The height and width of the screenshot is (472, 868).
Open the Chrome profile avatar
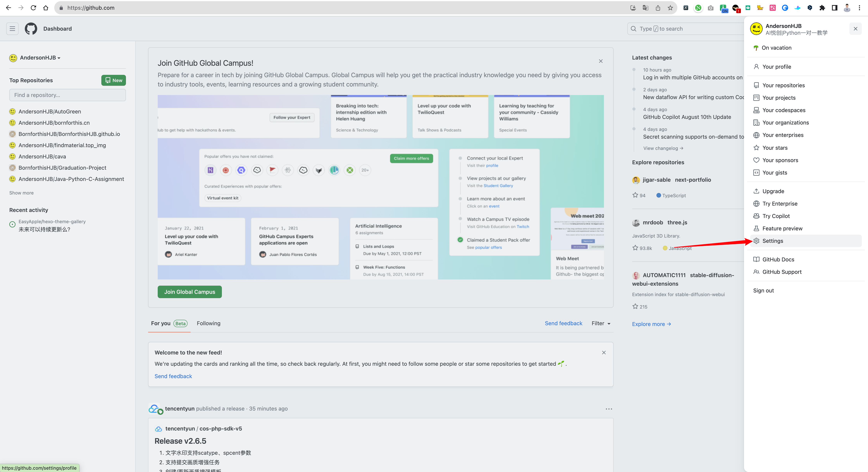pyautogui.click(x=847, y=8)
